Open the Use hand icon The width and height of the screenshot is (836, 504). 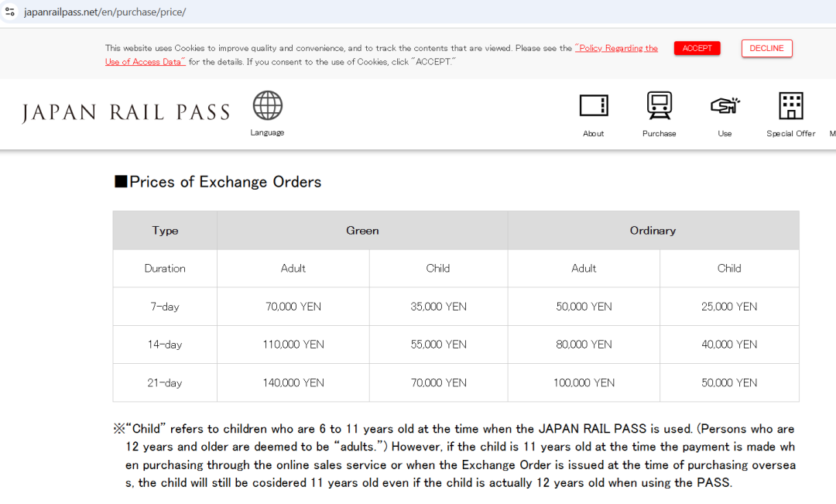click(725, 105)
